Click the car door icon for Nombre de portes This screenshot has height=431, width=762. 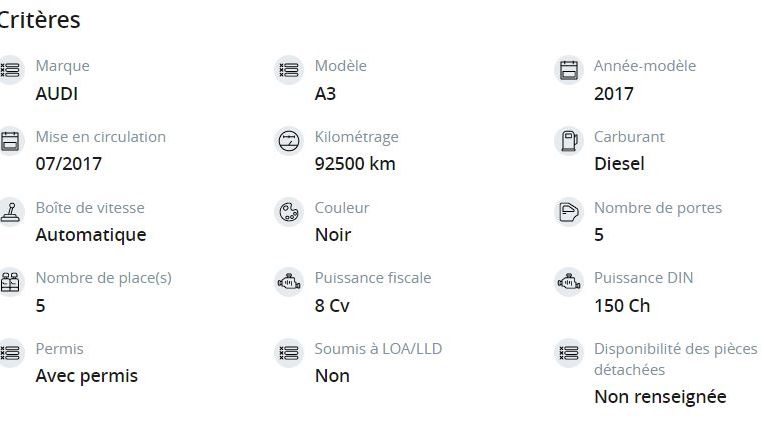click(568, 212)
